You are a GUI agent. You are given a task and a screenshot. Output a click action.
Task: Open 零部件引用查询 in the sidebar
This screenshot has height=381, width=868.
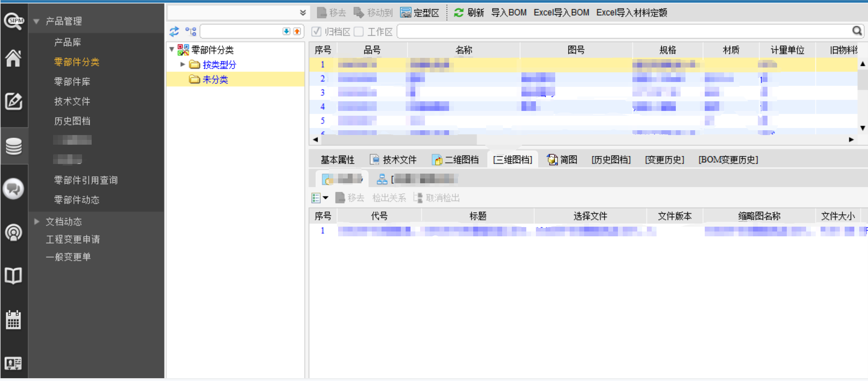tap(86, 180)
